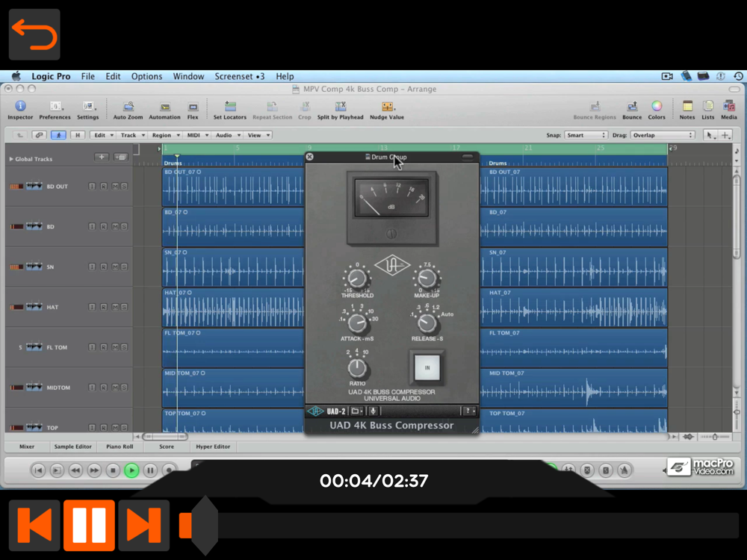The width and height of the screenshot is (747, 560).
Task: Show Automation via toolbar icon
Action: tap(165, 110)
